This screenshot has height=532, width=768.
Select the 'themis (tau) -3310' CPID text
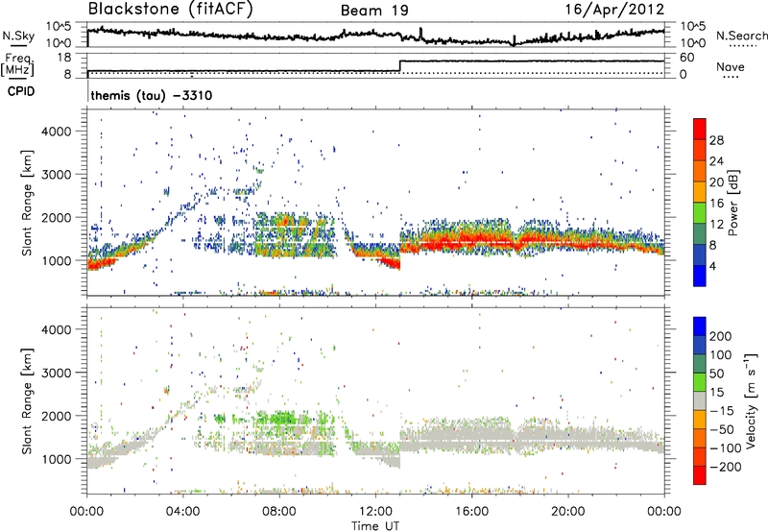[x=152, y=95]
